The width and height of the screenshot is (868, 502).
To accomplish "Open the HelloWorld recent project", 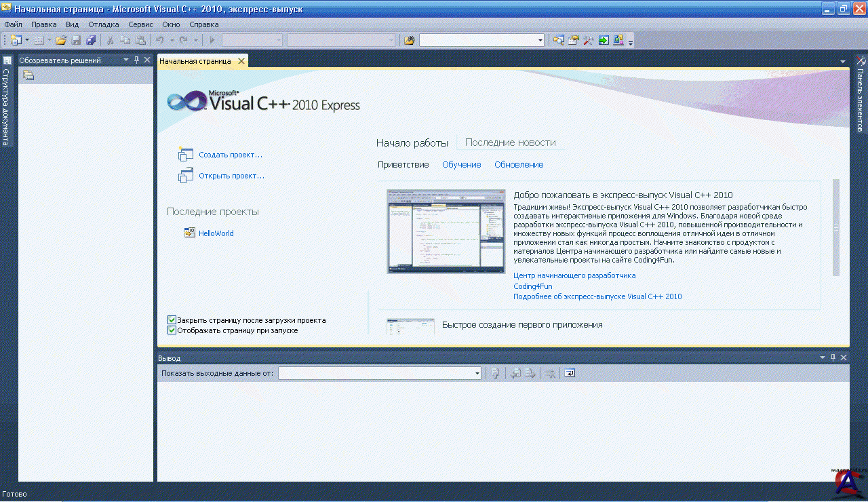I will point(216,233).
